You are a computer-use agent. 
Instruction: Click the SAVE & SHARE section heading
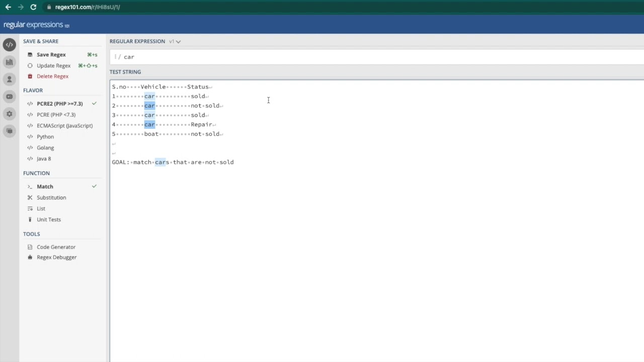coord(41,41)
